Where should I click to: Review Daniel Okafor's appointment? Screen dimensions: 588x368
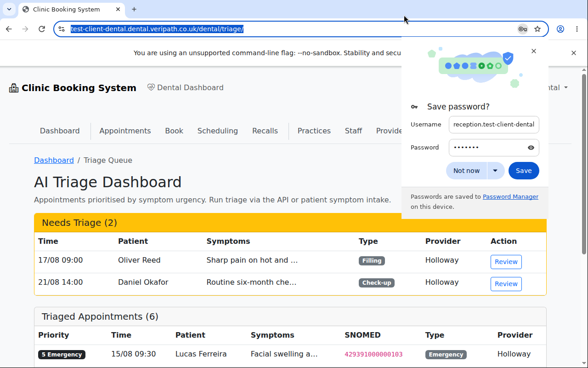(x=506, y=284)
